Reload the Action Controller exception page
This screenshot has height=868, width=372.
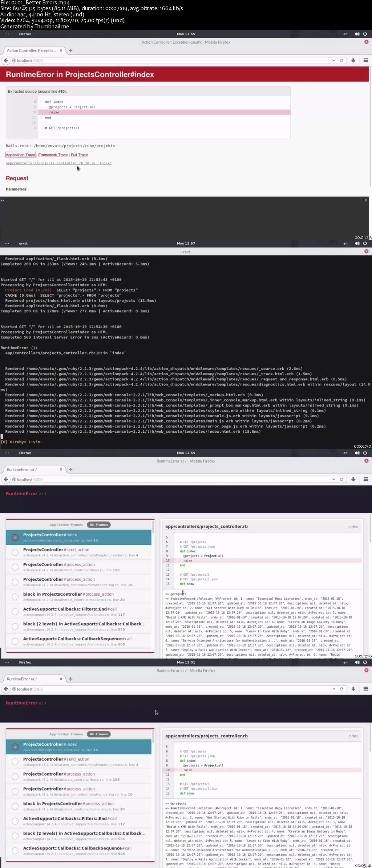pyautogui.click(x=341, y=61)
